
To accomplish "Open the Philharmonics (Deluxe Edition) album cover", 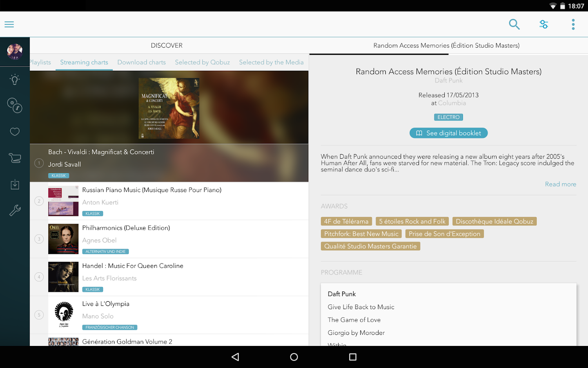I will click(x=63, y=239).
